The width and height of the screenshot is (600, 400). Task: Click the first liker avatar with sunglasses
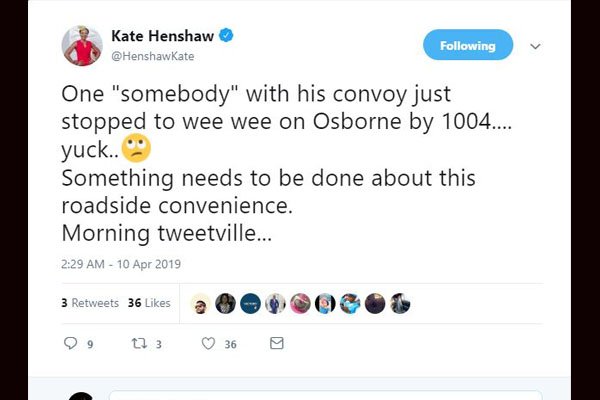tap(201, 304)
